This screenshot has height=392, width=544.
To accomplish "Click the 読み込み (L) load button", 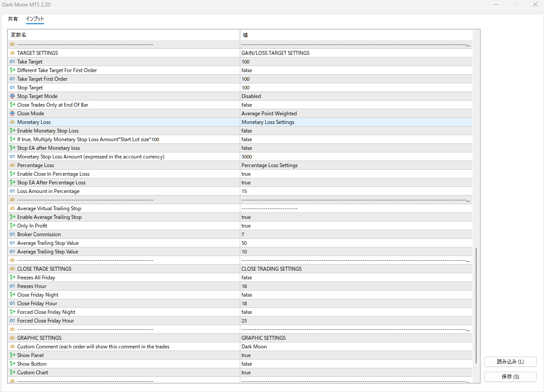I will (x=510, y=362).
